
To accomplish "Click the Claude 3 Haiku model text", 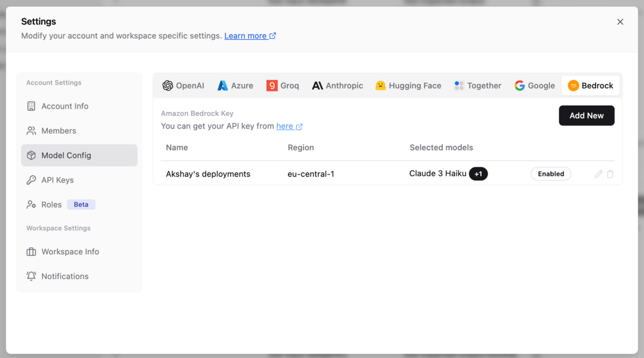I will [x=438, y=174].
